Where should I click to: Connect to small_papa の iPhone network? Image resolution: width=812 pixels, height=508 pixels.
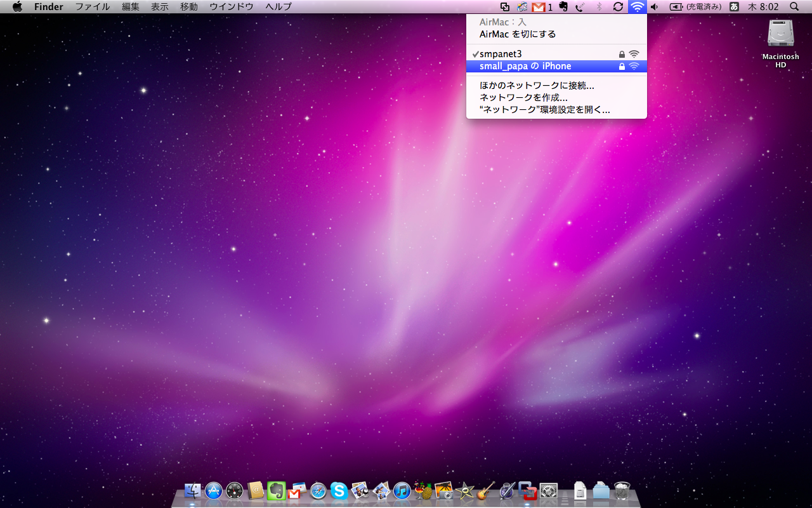click(x=556, y=66)
